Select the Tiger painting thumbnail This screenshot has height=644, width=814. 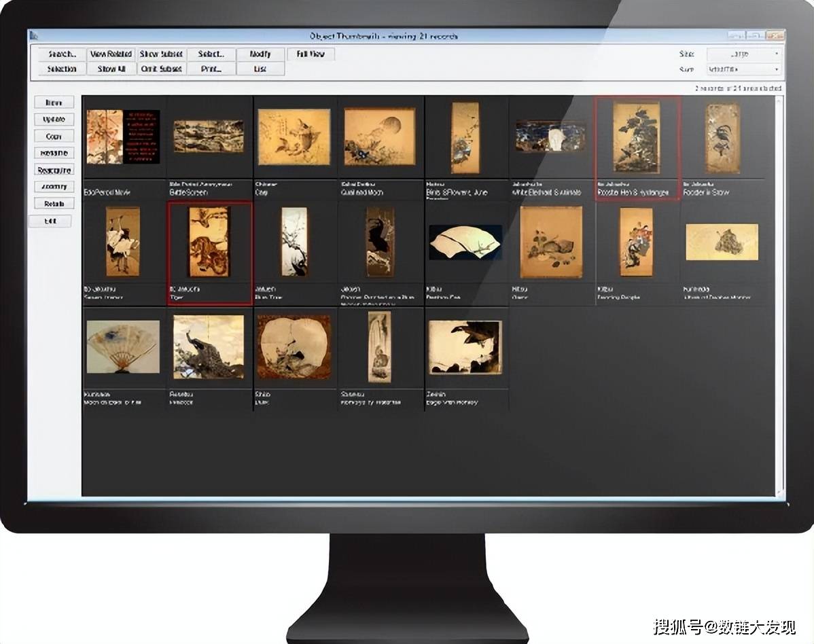pos(209,243)
